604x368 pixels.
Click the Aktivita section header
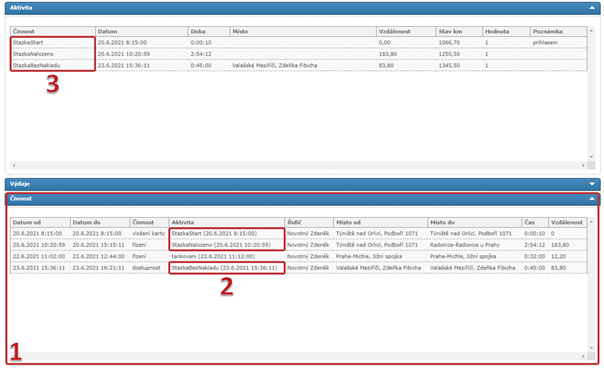click(302, 8)
